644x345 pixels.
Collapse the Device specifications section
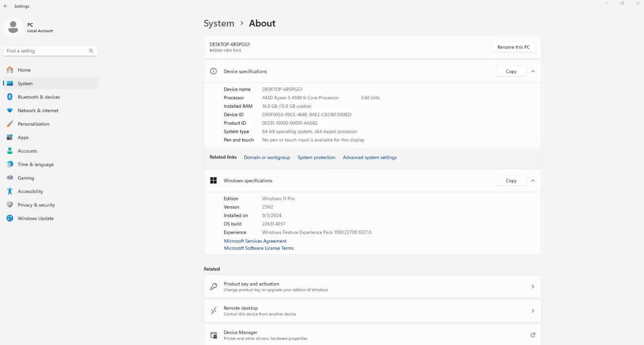533,71
